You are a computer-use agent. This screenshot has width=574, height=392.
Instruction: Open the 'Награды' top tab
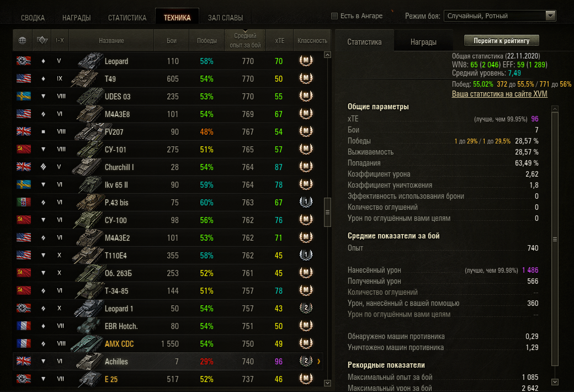pyautogui.click(x=77, y=18)
